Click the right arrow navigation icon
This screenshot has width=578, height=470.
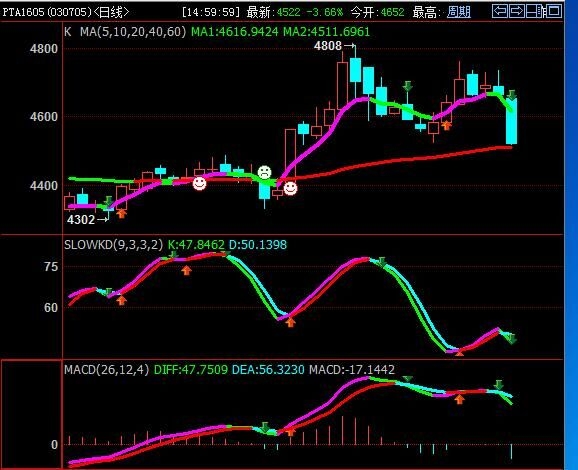point(517,11)
